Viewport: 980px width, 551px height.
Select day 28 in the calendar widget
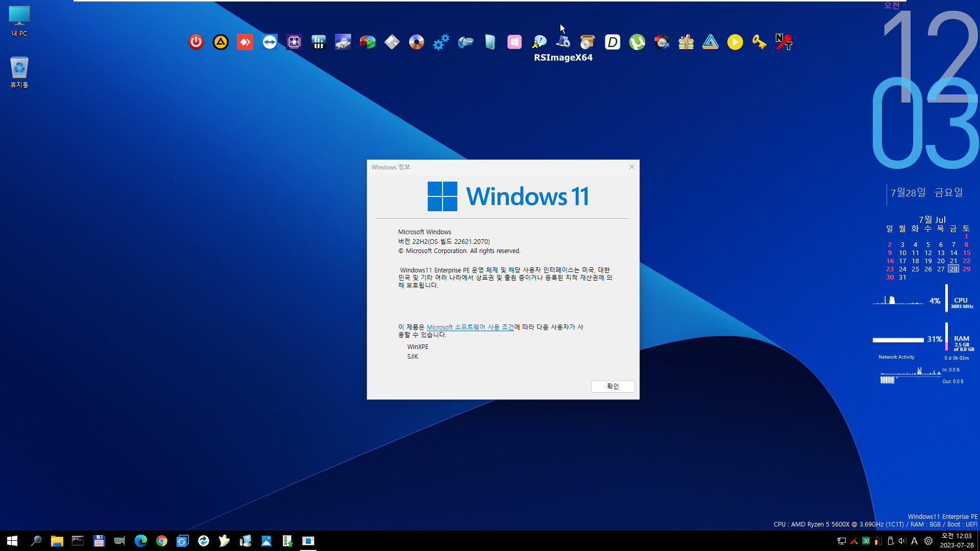click(953, 269)
